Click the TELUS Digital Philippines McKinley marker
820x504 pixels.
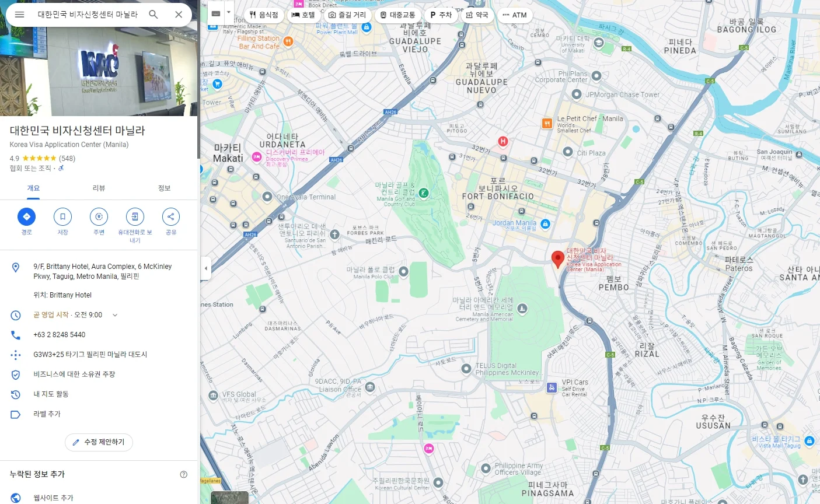click(466, 369)
